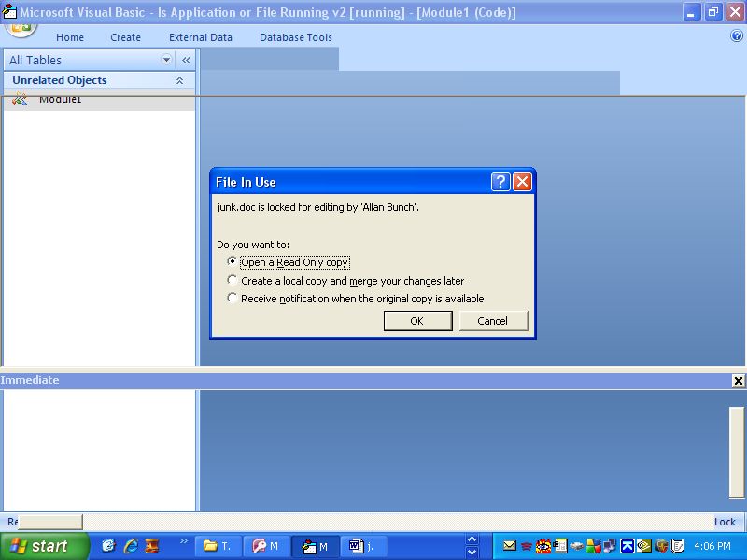This screenshot has height=560, width=747.
Task: Switch to Visual Basic taskbar button
Action: [x=315, y=546]
